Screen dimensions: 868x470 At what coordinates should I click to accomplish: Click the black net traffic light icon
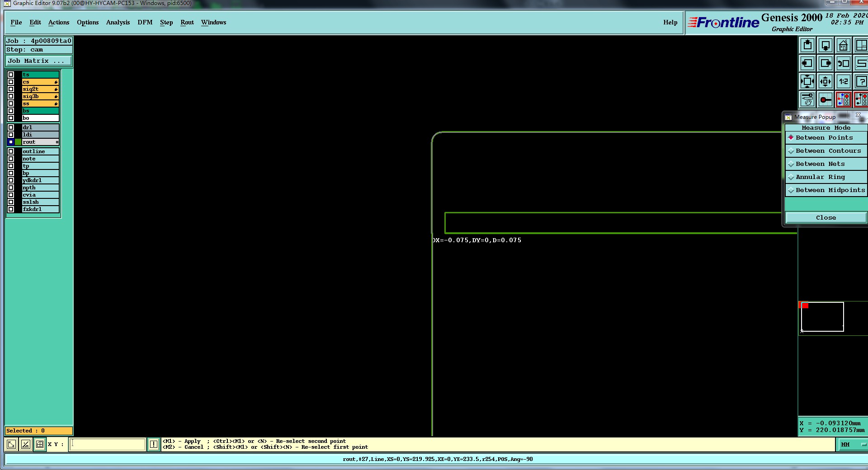coord(861,99)
